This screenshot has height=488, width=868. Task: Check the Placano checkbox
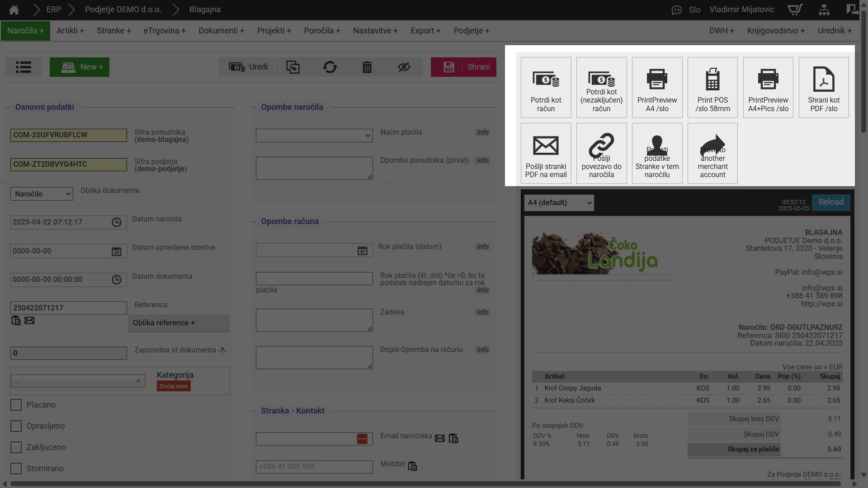pyautogui.click(x=16, y=405)
